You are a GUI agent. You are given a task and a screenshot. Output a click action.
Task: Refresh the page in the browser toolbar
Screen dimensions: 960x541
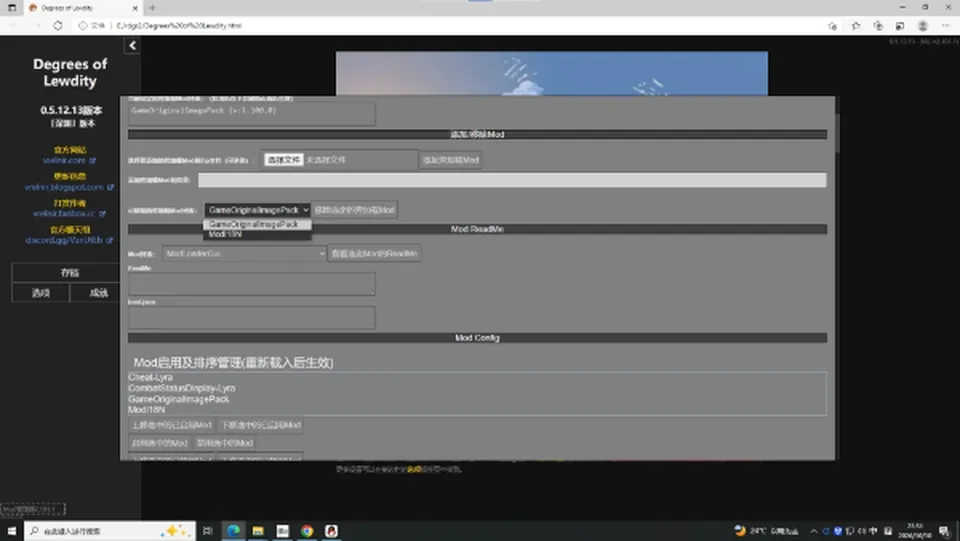pos(58,26)
